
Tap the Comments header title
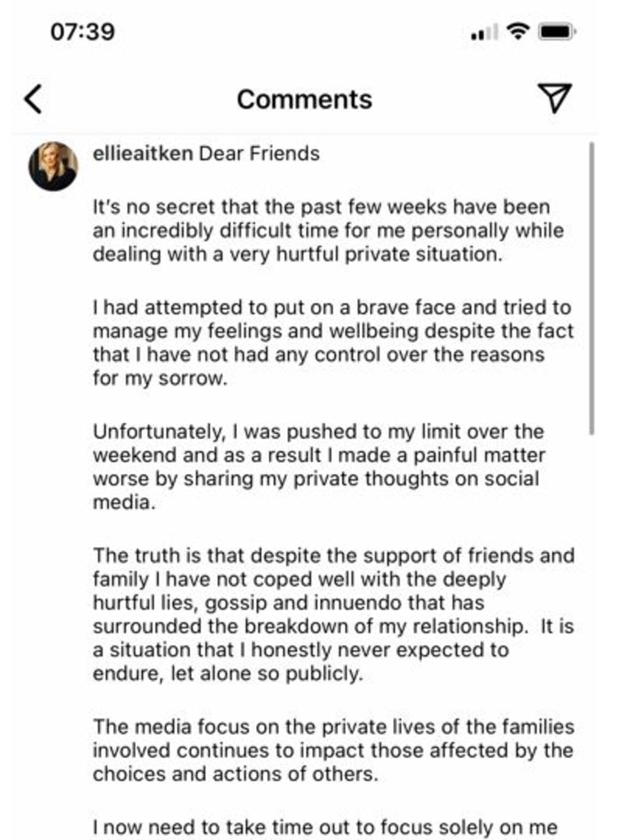[304, 99]
